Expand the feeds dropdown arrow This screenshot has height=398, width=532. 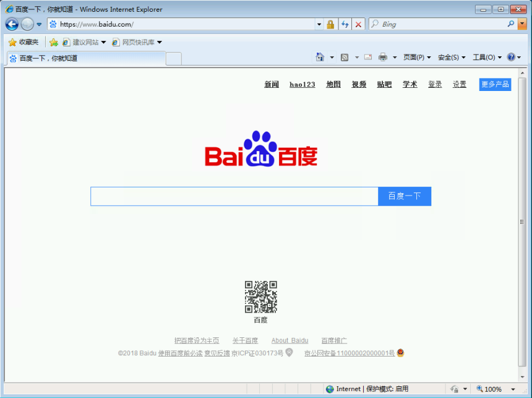point(356,58)
